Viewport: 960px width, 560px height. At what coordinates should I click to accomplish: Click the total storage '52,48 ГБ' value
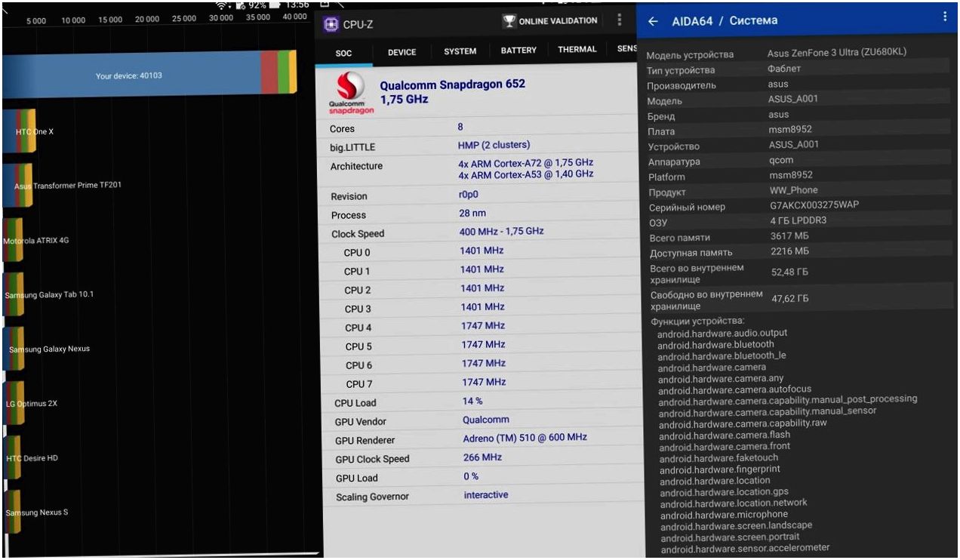click(x=789, y=272)
